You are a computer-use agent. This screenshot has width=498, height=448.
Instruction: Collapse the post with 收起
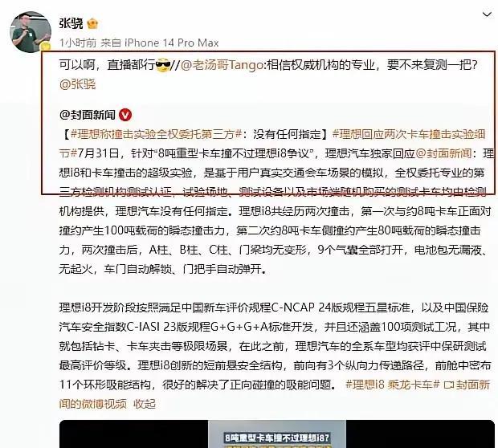(x=145, y=404)
